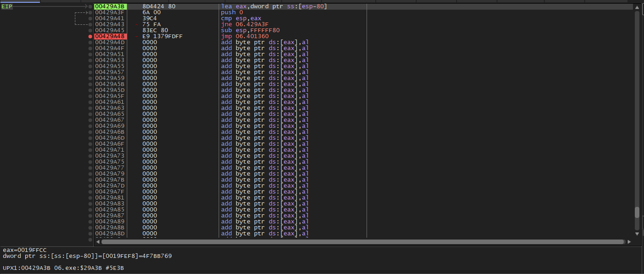This screenshot has height=274, width=644.
Task: Click the breakpoint dot next to 00429A8D
Action: click(90, 233)
